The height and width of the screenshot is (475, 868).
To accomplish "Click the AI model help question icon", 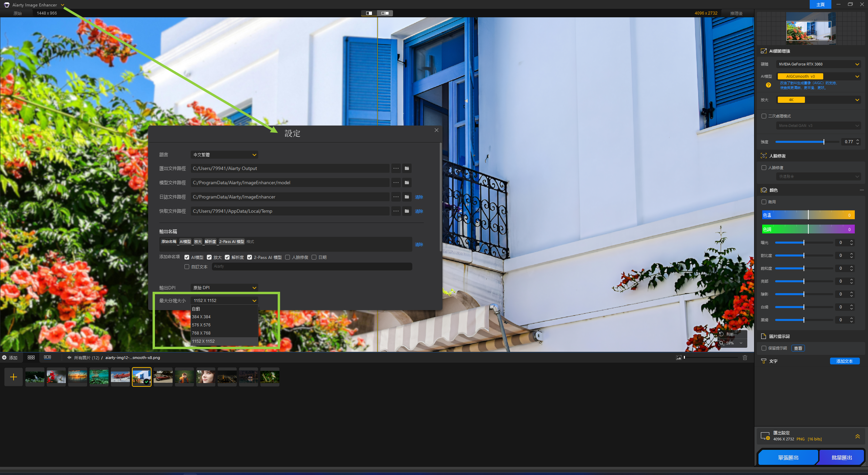I will coord(768,85).
